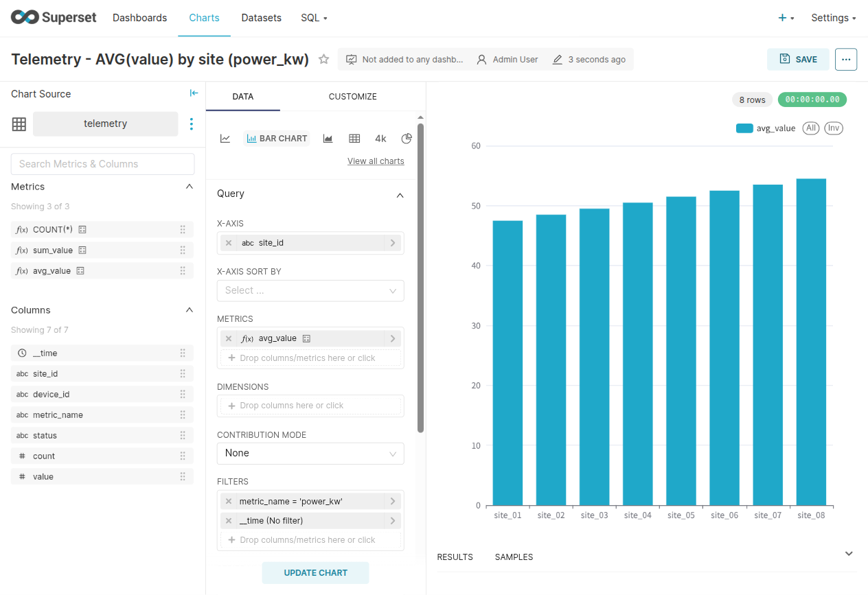Click the drag handle of value column
This screenshot has width=868, height=595.
[x=183, y=477]
